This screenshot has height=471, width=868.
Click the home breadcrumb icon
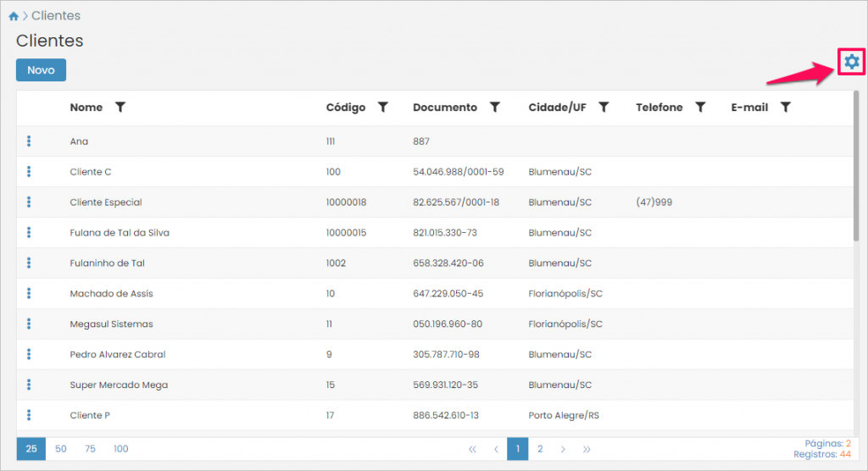pyautogui.click(x=14, y=16)
